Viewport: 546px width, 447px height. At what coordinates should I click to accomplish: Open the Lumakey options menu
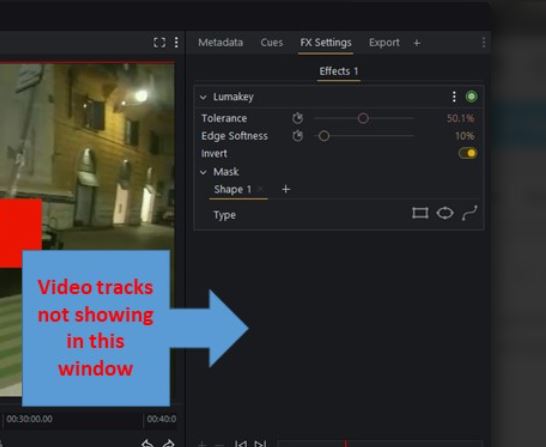(x=454, y=97)
